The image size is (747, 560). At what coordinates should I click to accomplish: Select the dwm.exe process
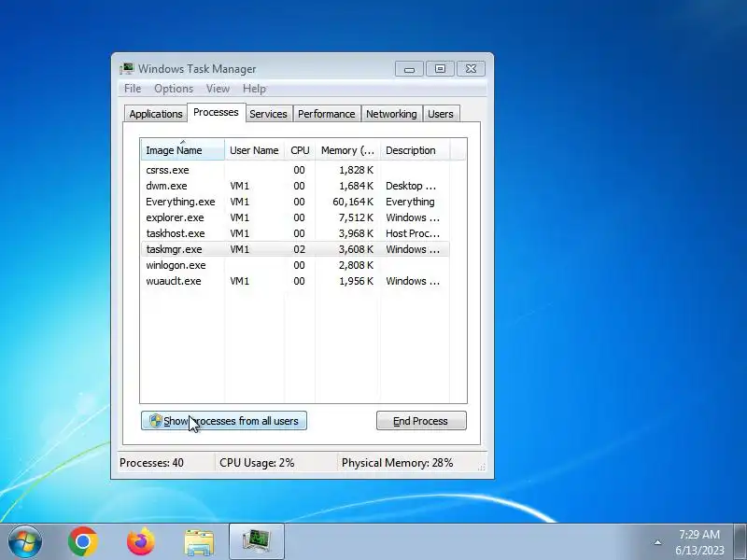[x=295, y=186]
